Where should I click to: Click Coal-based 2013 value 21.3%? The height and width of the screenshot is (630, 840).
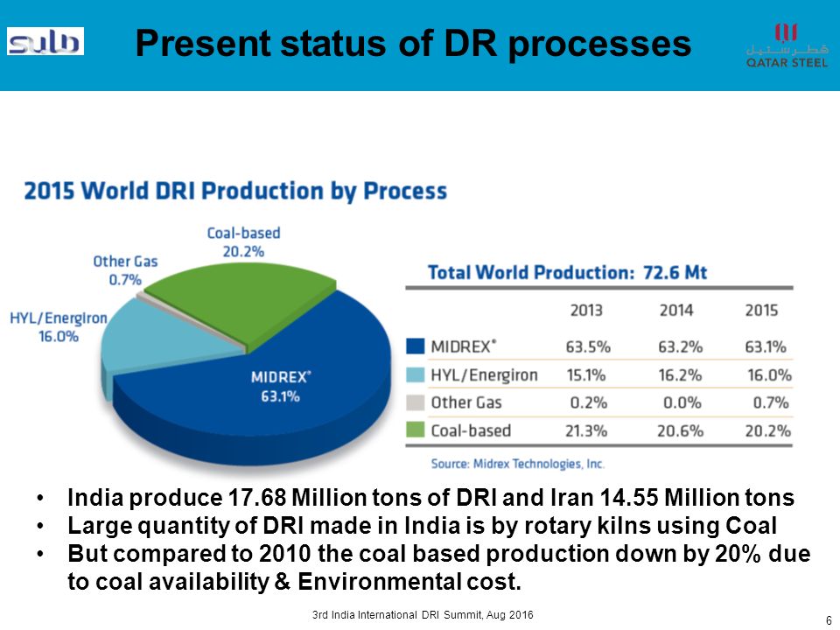(x=586, y=430)
